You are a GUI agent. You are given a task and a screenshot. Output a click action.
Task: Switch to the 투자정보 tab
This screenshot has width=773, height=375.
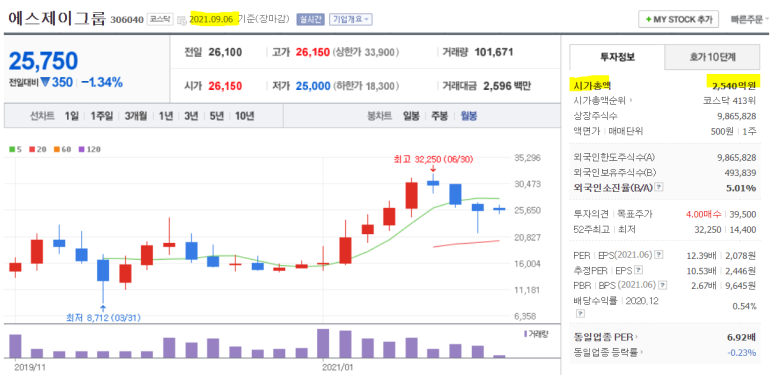tap(617, 57)
